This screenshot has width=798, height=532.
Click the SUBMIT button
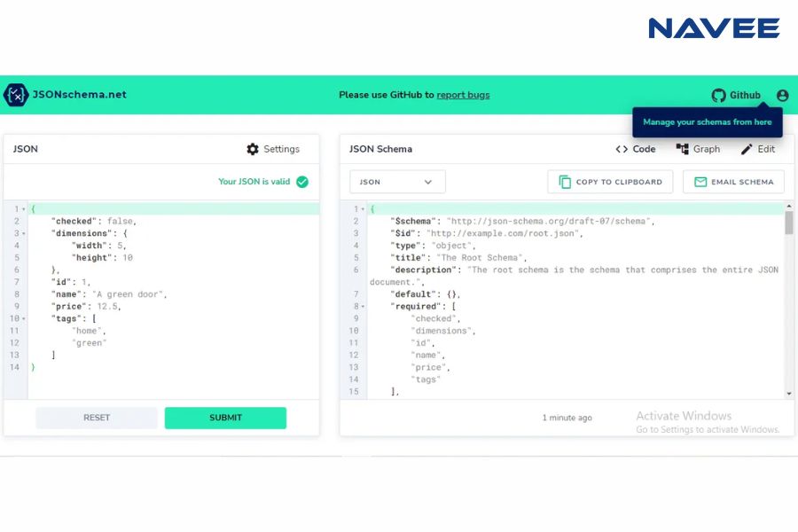tap(225, 418)
